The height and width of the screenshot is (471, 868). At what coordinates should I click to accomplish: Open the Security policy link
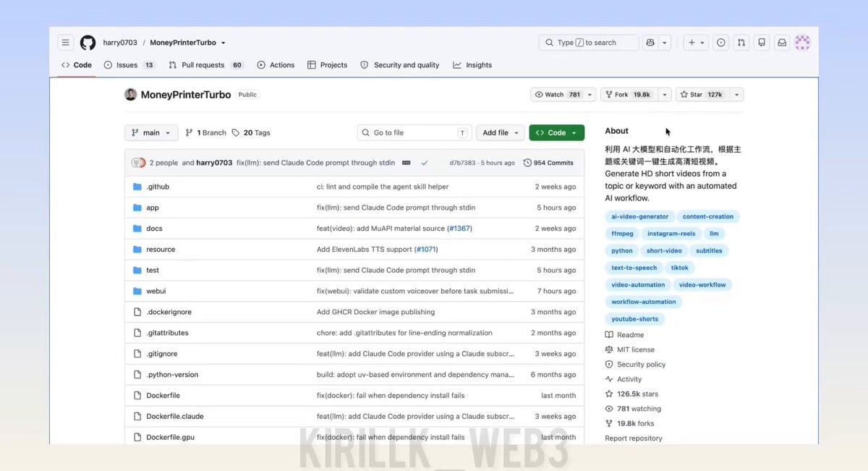pos(635,365)
